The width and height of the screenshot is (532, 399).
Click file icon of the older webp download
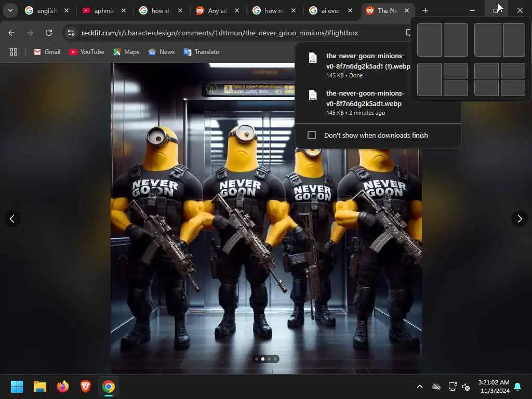coord(313,95)
